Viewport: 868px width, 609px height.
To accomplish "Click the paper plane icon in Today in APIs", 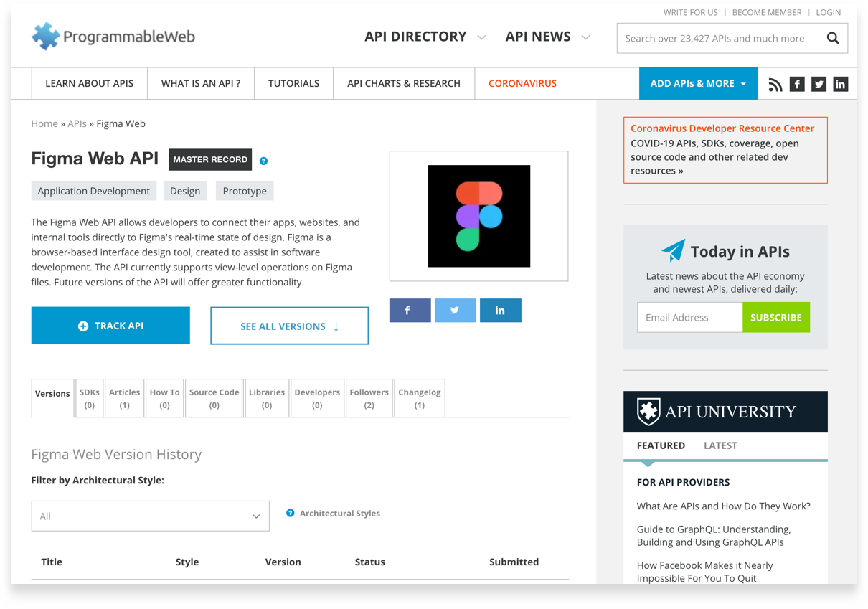I will tap(673, 250).
